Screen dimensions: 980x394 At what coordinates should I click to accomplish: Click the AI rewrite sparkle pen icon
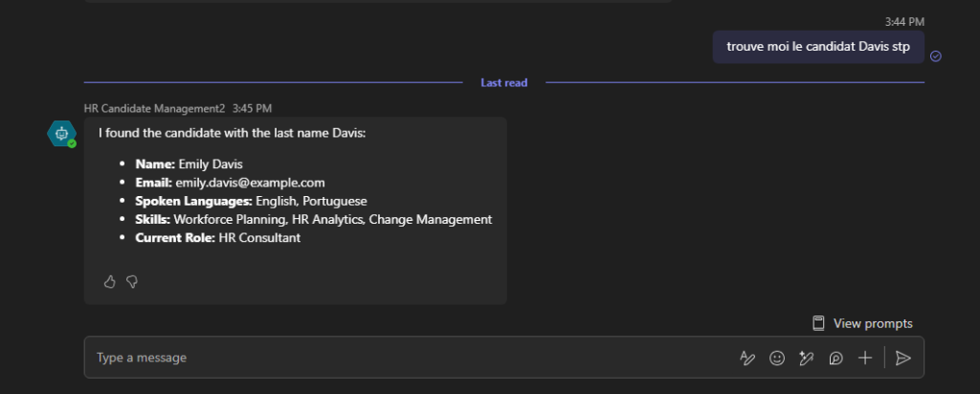click(807, 358)
